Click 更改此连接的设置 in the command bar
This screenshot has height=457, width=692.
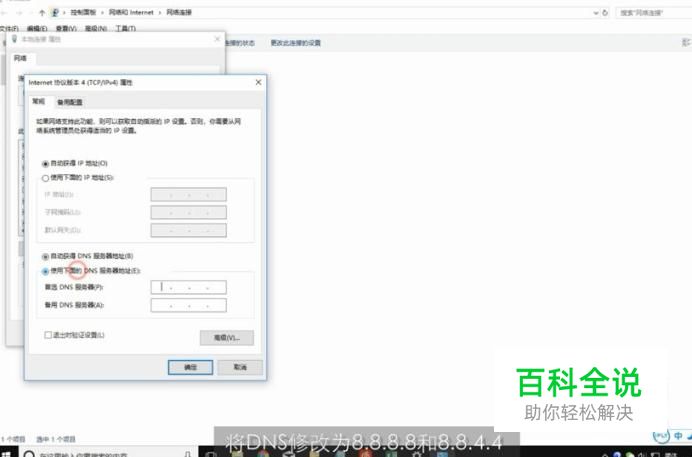coord(296,43)
